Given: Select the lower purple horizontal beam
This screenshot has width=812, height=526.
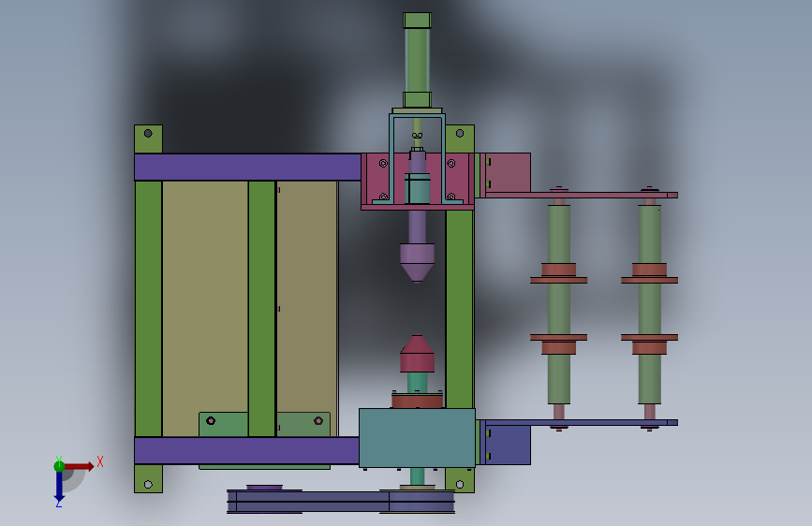Looking at the screenshot, I should pos(246,450).
